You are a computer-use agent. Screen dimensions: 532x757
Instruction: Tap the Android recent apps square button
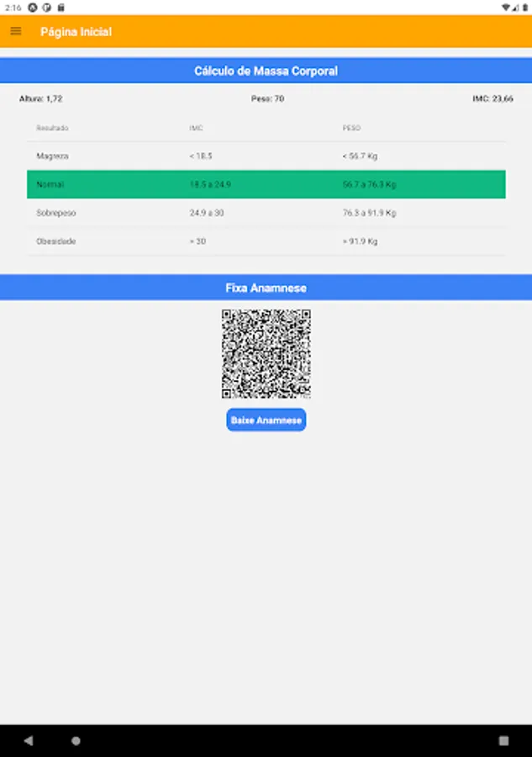[503, 740]
